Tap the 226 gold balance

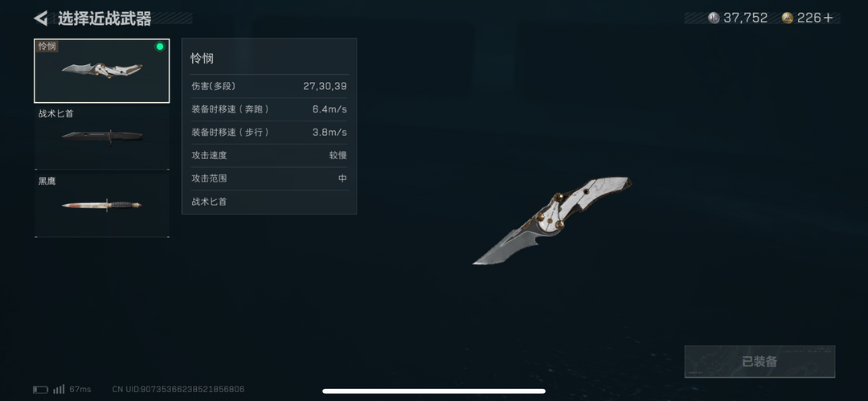tap(809, 18)
